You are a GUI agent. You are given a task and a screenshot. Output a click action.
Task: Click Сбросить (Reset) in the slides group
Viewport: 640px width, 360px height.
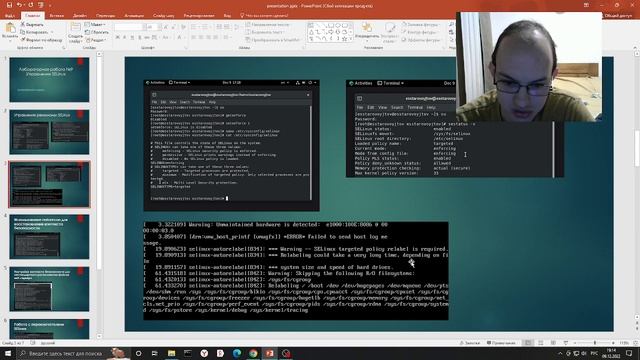coord(97,32)
